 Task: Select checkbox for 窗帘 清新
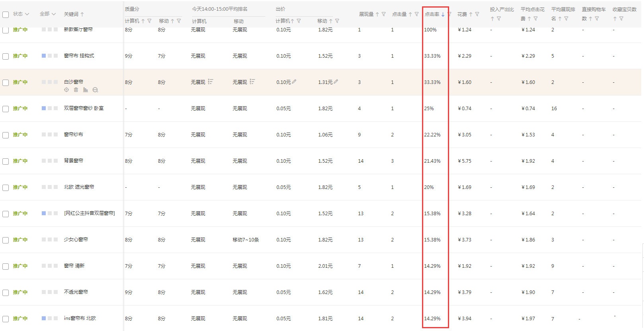pyautogui.click(x=6, y=267)
